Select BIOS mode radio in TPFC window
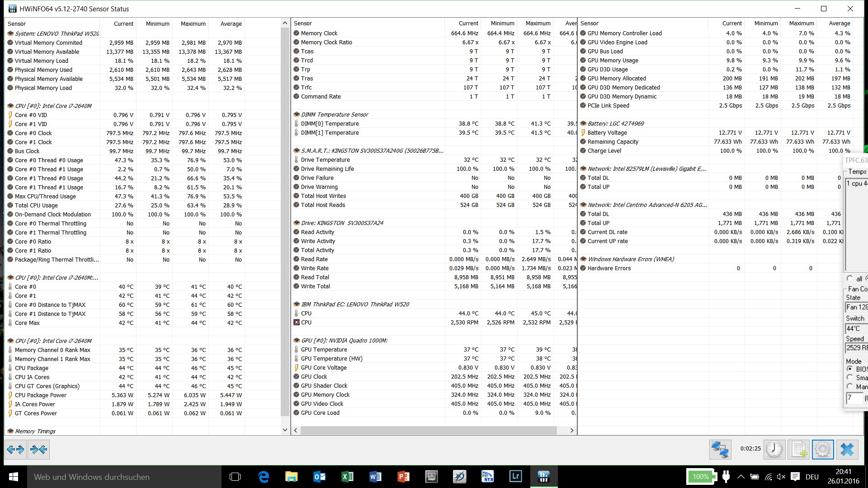The image size is (868, 488). [x=850, y=369]
